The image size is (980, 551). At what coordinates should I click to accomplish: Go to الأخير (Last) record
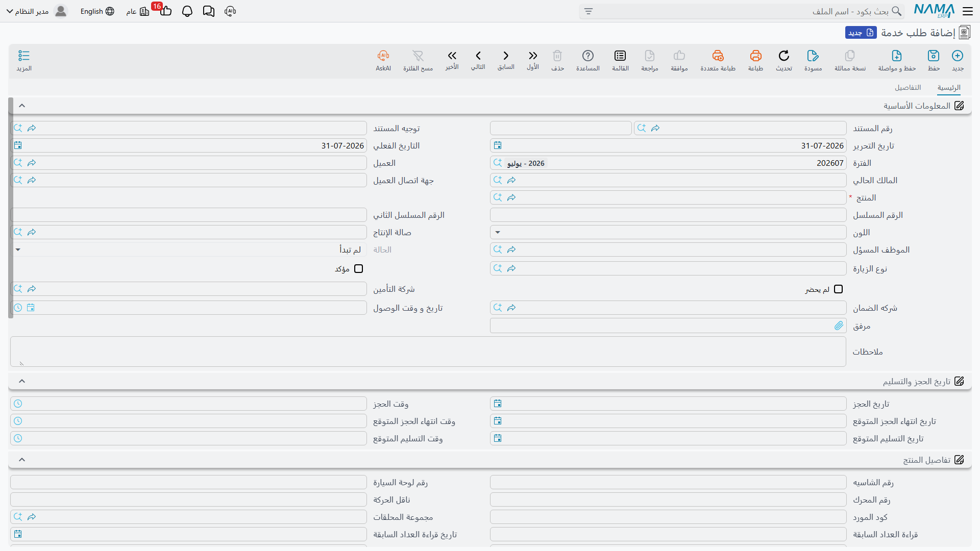[452, 56]
